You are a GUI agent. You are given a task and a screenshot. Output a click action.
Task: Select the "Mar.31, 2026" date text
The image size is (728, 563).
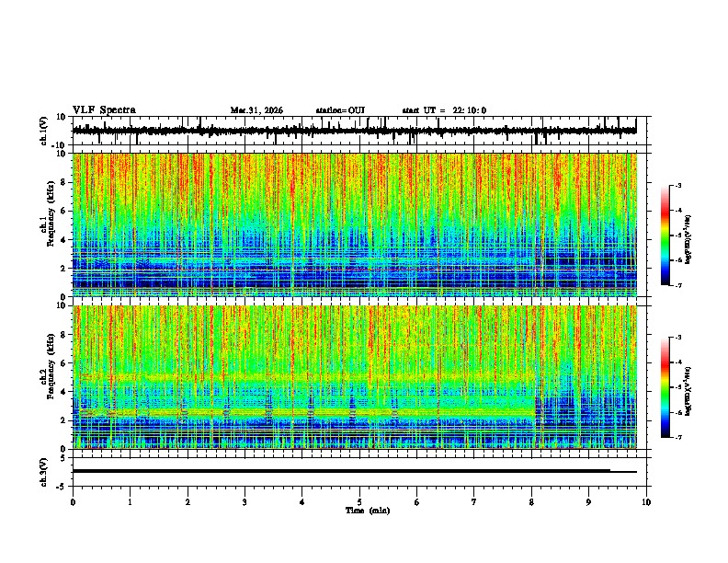coord(256,110)
